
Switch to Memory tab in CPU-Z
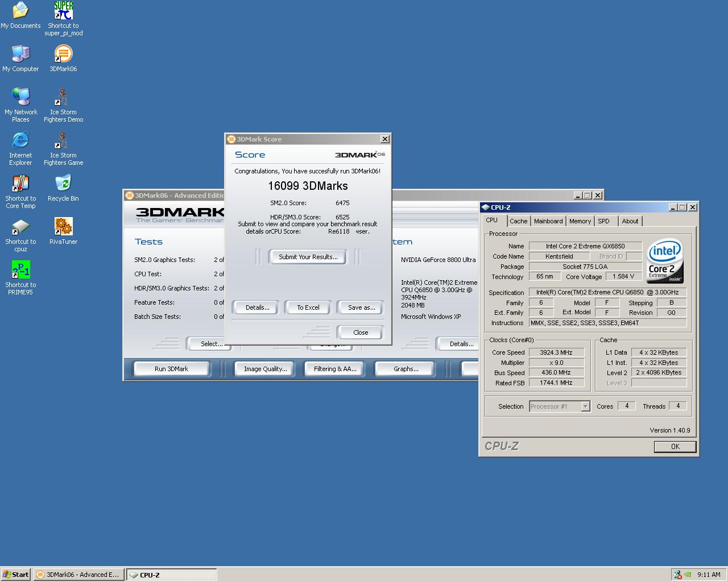(x=580, y=221)
